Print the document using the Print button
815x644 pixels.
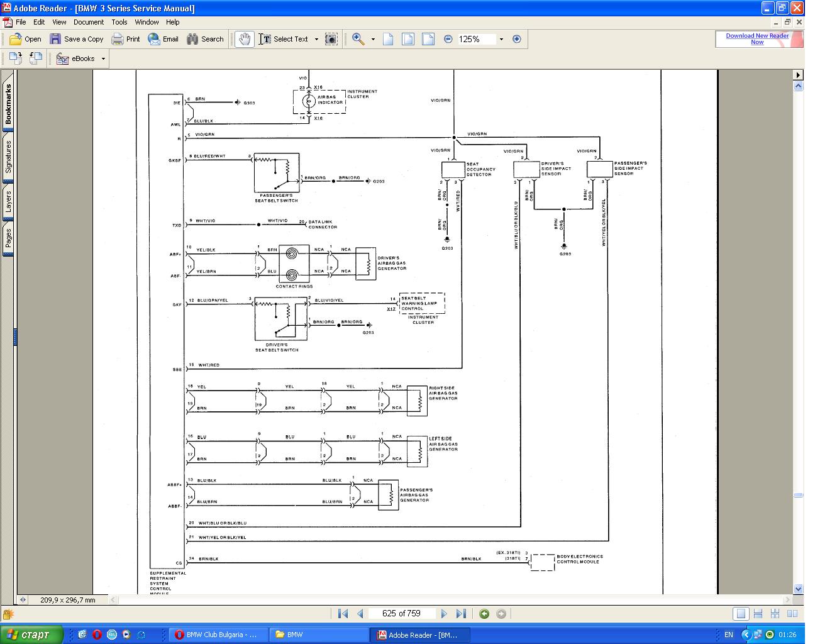126,39
